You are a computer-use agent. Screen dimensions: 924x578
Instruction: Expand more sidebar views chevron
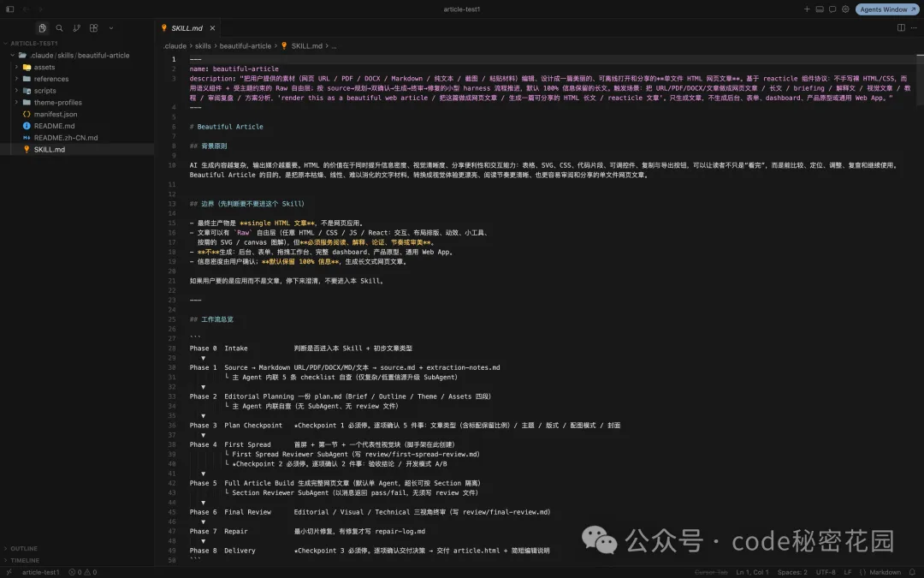(110, 27)
